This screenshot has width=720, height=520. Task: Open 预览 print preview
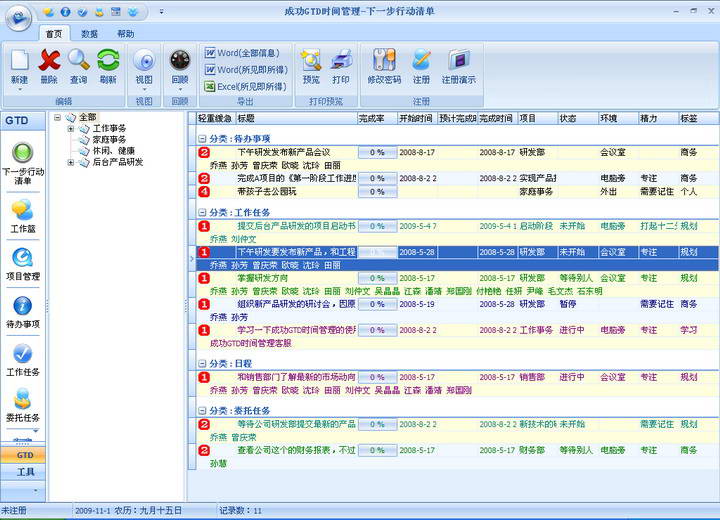click(311, 60)
